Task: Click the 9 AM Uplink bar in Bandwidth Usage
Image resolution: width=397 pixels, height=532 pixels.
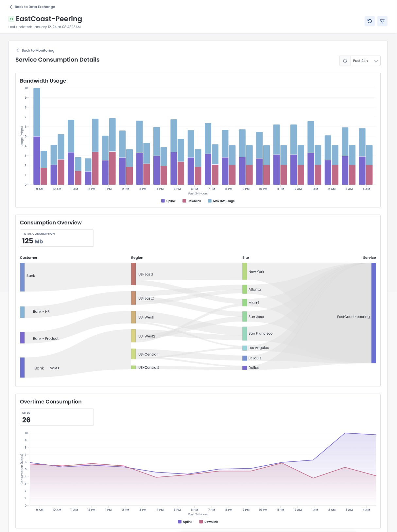Action: tap(37, 160)
